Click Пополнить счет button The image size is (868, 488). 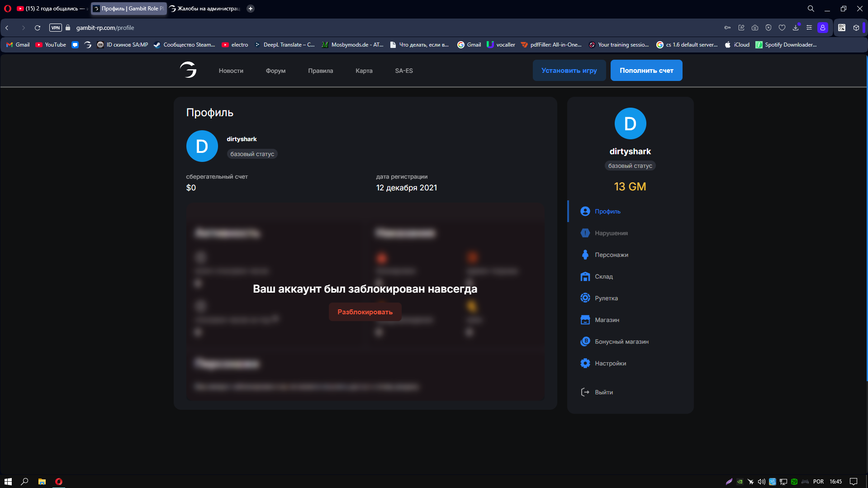pos(646,71)
